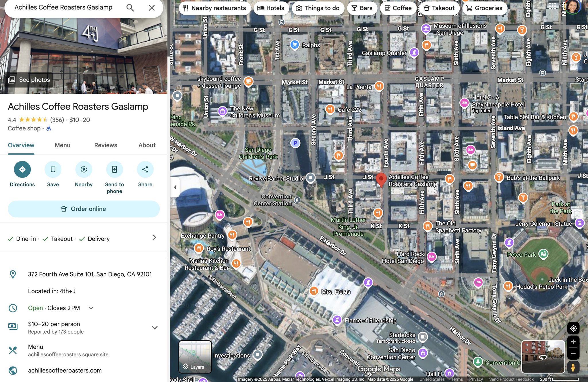Screen dimensions: 588x382
Task: Open the Street View pegman
Action: tap(573, 367)
